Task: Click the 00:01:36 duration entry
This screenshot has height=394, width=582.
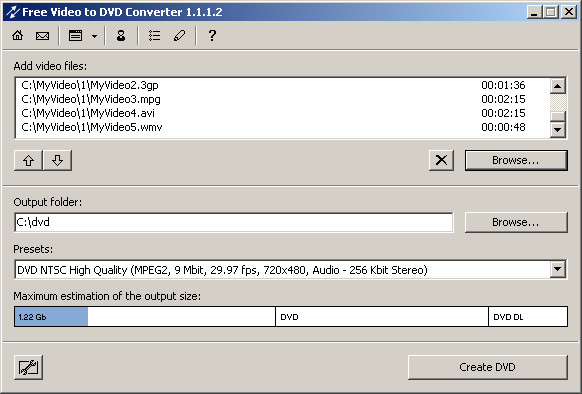Action: tap(503, 85)
